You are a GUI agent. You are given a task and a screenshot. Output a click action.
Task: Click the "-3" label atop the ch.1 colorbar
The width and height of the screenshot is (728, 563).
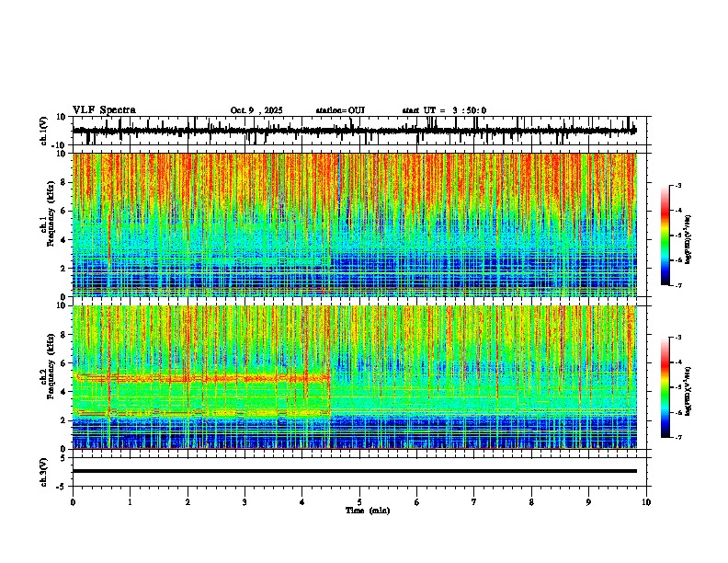[677, 185]
